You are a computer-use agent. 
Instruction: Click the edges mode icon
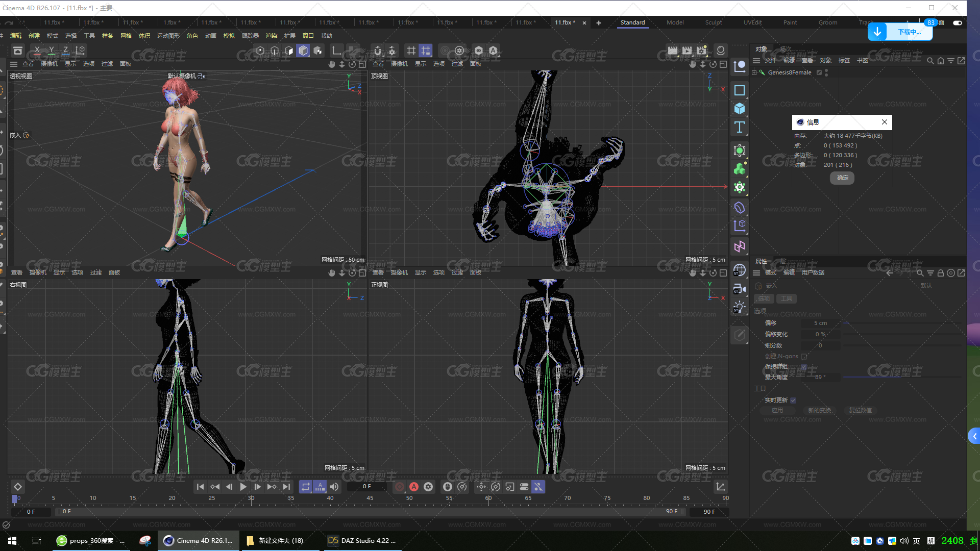pos(275,51)
